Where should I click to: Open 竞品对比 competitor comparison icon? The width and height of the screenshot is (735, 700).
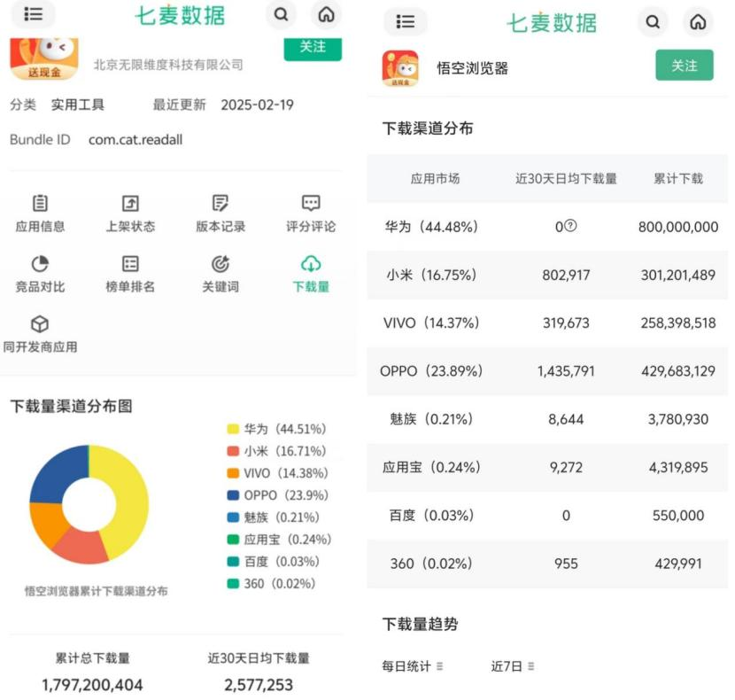pyautogui.click(x=40, y=265)
